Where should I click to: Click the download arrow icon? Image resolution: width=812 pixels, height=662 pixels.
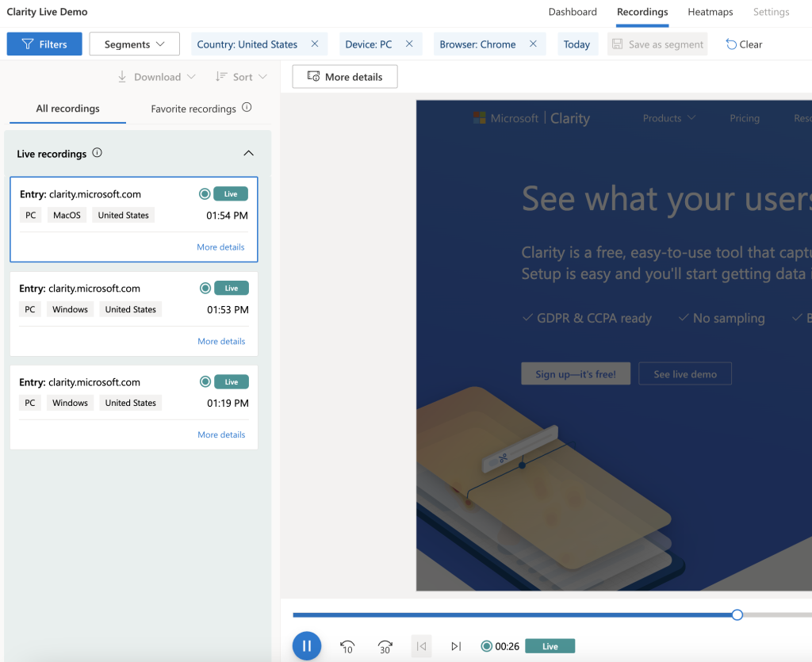(x=122, y=77)
